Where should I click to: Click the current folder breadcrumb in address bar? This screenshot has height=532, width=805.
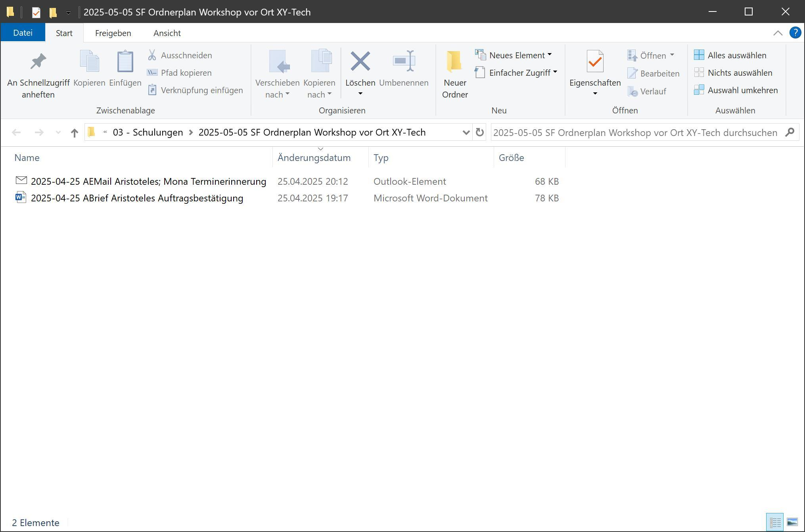coord(312,132)
